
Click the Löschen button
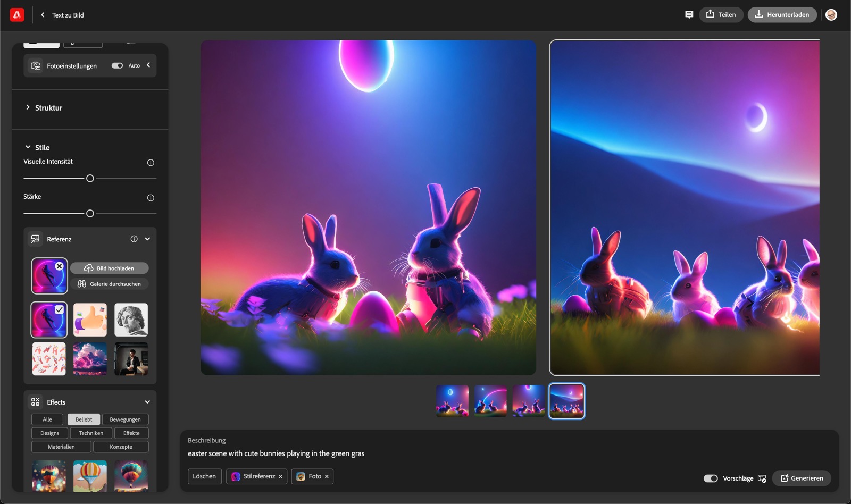point(204,476)
